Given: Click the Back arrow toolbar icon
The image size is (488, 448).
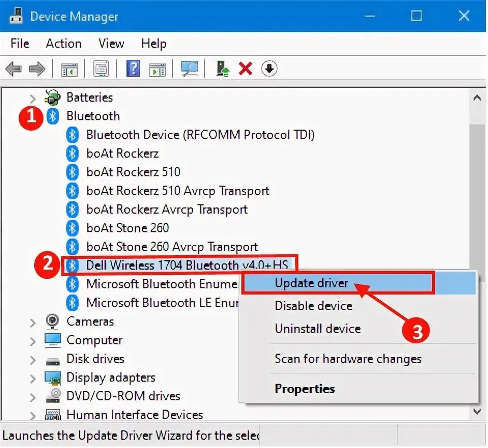Looking at the screenshot, I should [13, 68].
